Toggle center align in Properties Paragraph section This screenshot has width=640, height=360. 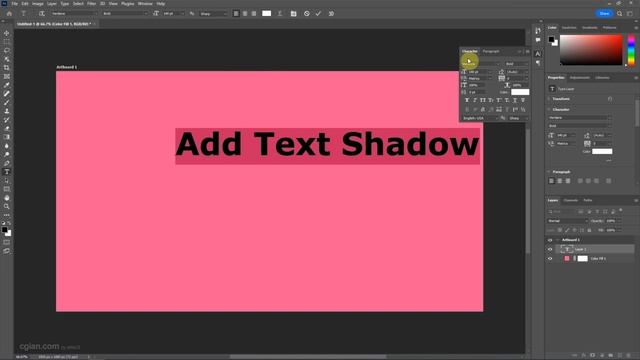(560, 181)
